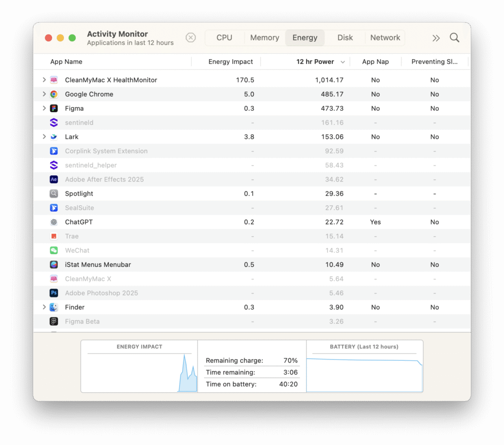
Task: Select the SealSuite row name
Action: click(x=79, y=208)
